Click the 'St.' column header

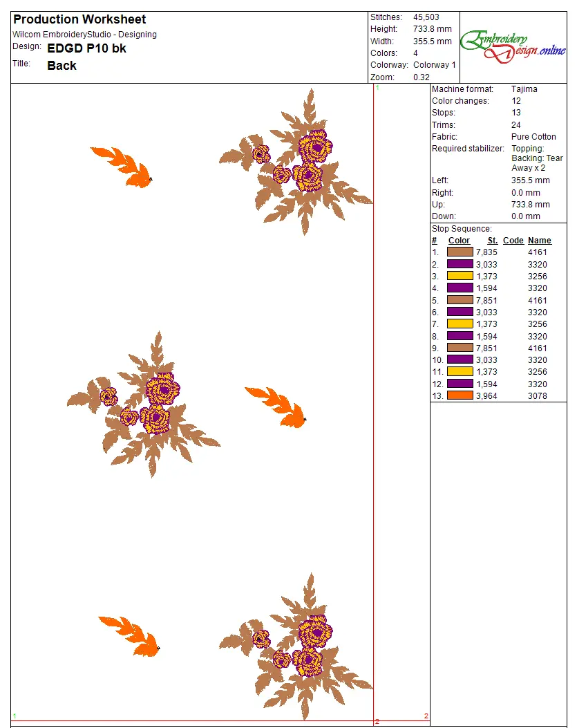tap(492, 241)
